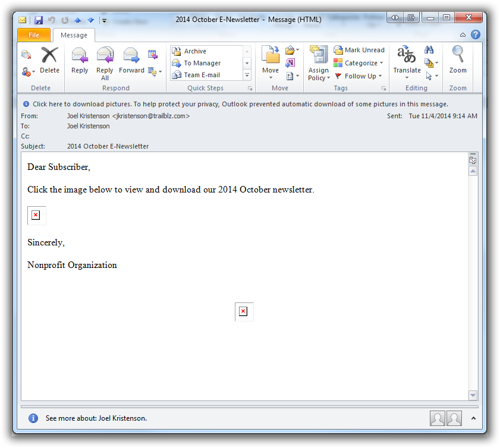Mark the message as Unread
Screen dimensions: 500x448
click(359, 51)
